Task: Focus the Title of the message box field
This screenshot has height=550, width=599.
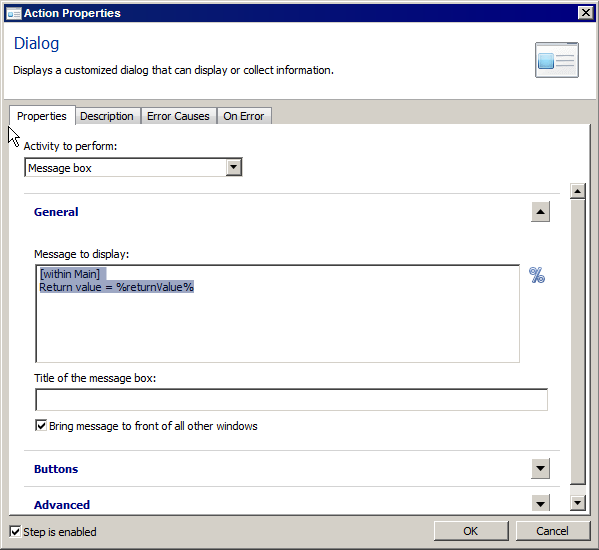Action: point(291,400)
